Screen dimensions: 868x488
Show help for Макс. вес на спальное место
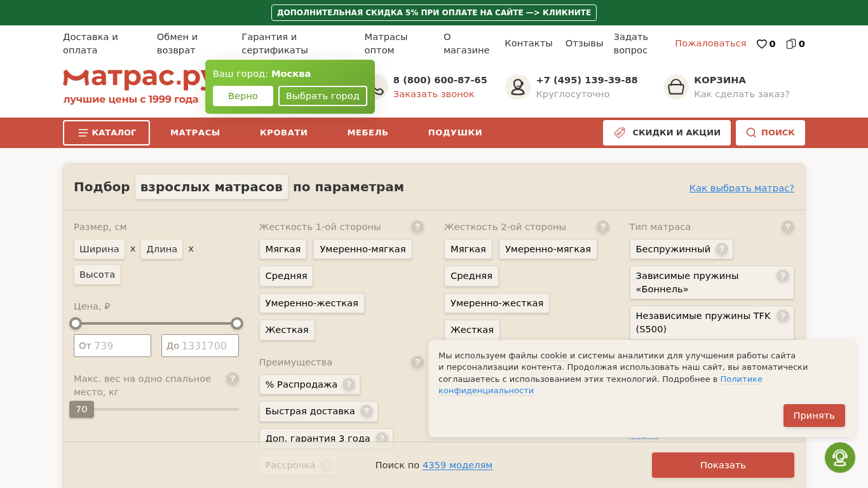click(x=233, y=379)
